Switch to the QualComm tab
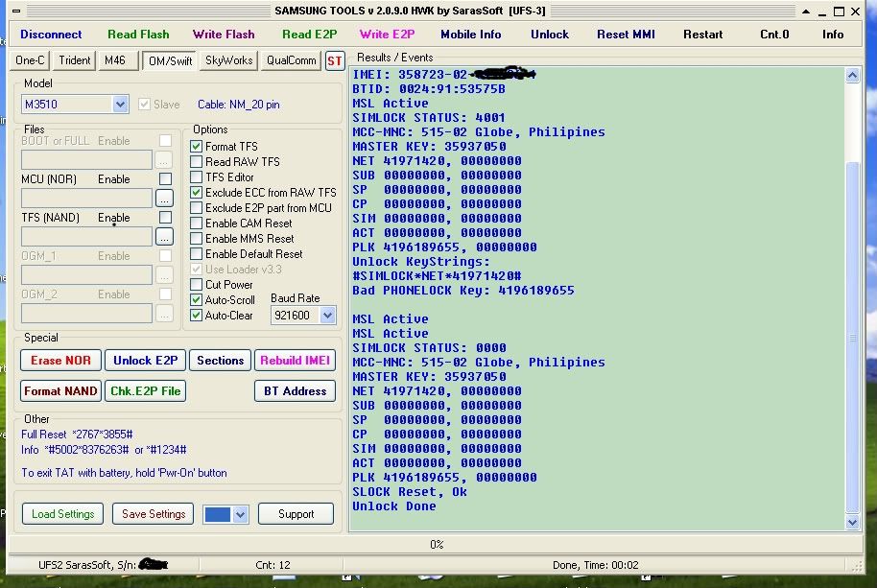 pos(292,60)
